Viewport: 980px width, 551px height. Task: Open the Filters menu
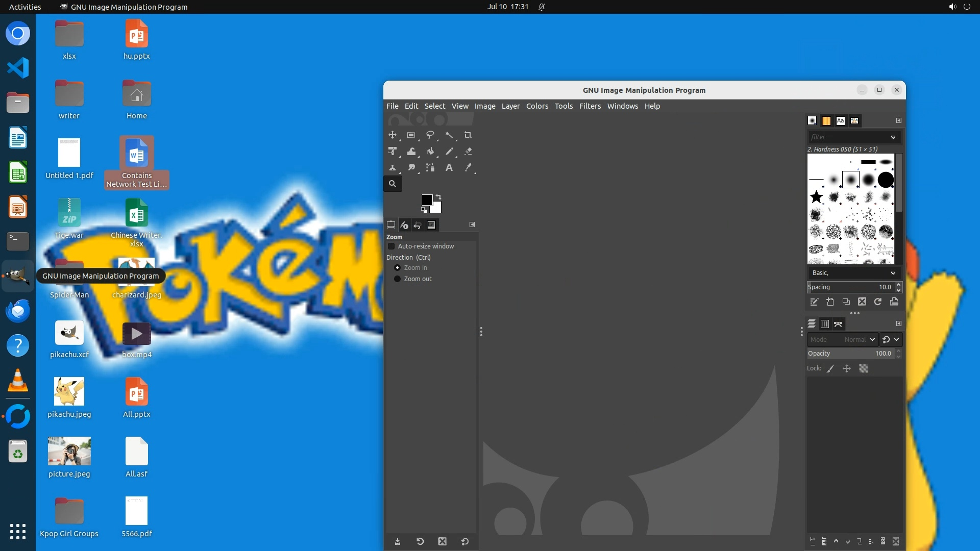(590, 106)
